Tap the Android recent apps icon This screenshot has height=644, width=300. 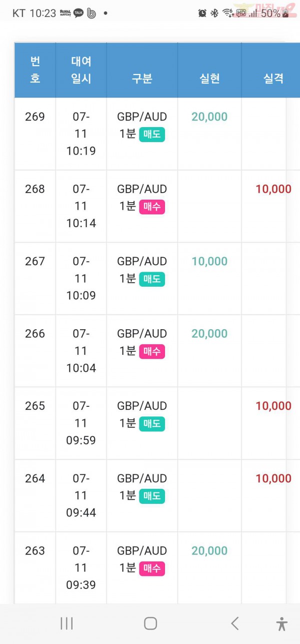click(x=66, y=623)
